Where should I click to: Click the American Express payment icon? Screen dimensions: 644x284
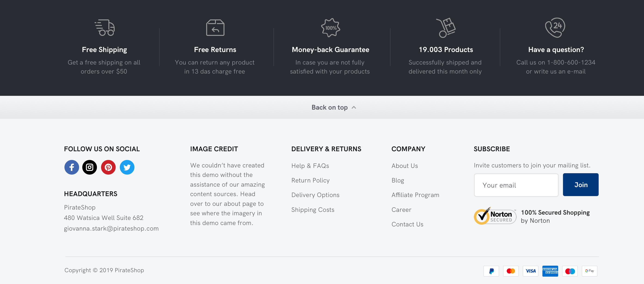(x=550, y=271)
